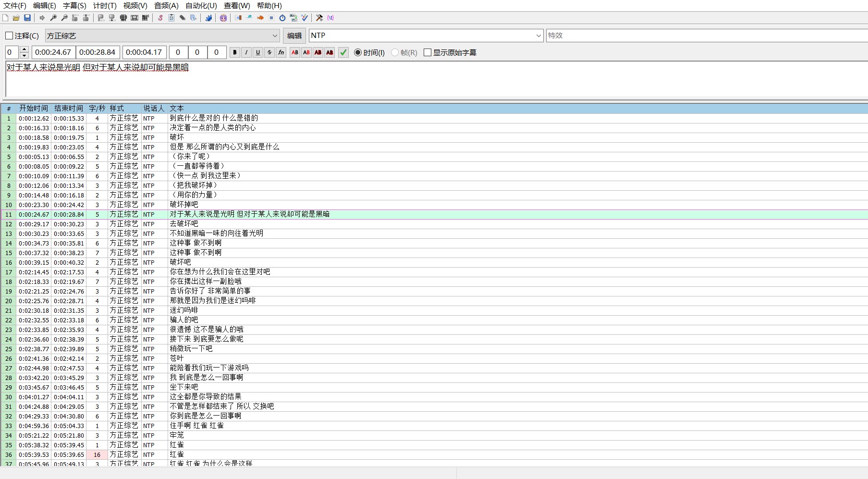Open the Resample Resolution icon
This screenshot has height=479, width=868.
pos(271,18)
